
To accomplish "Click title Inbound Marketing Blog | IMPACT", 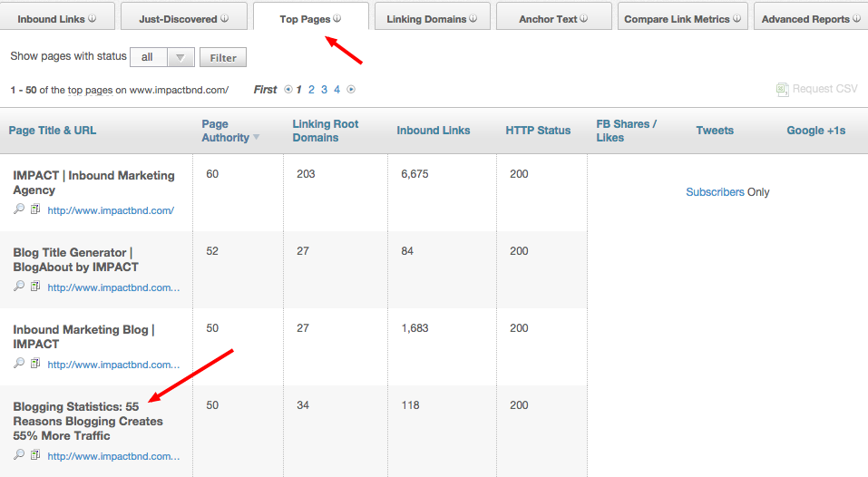I will click(83, 336).
